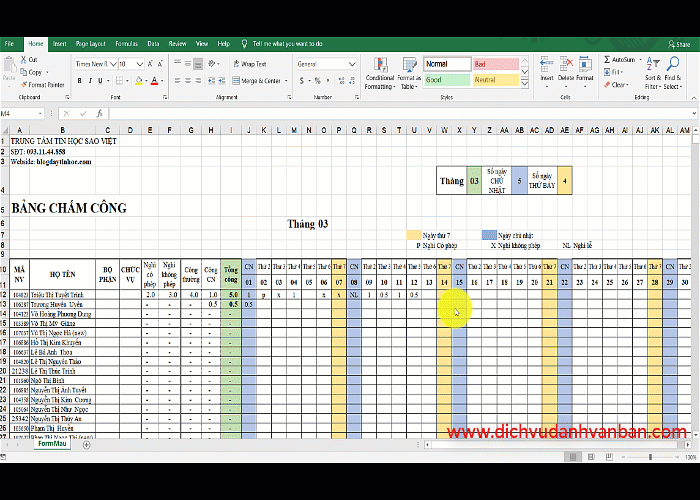700x500 pixels.
Task: Apply the Borders icon
Action: point(119,81)
